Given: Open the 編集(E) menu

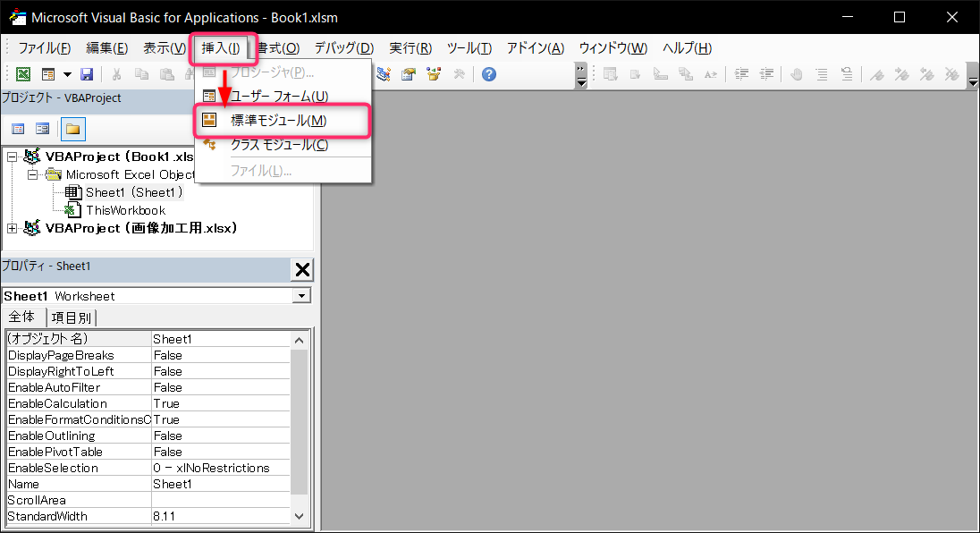Looking at the screenshot, I should click(x=107, y=48).
